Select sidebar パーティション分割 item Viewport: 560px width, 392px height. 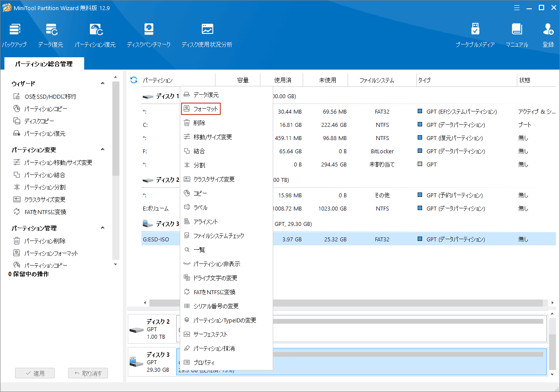(x=39, y=187)
